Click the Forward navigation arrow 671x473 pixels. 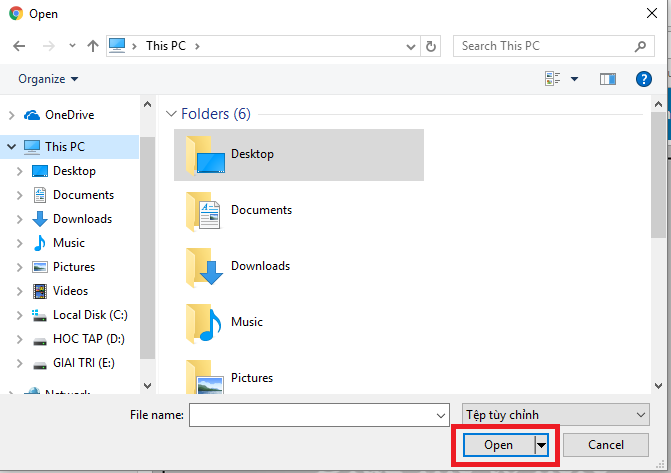click(x=49, y=46)
